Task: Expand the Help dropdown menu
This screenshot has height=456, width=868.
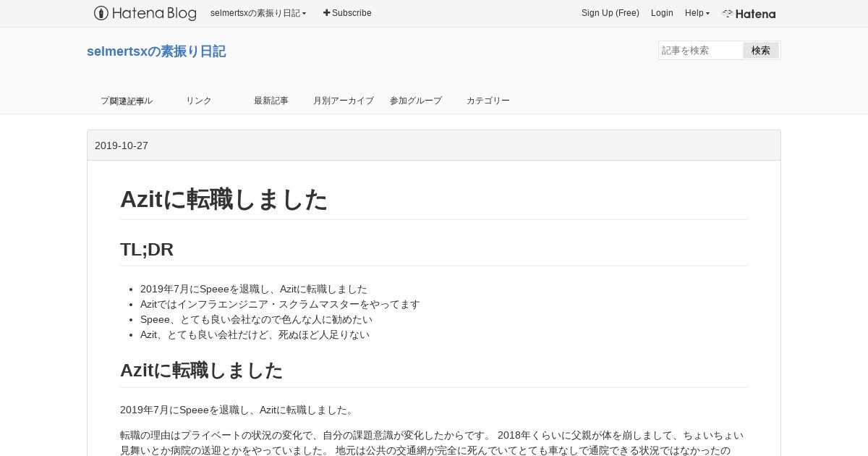Action: pyautogui.click(x=697, y=13)
